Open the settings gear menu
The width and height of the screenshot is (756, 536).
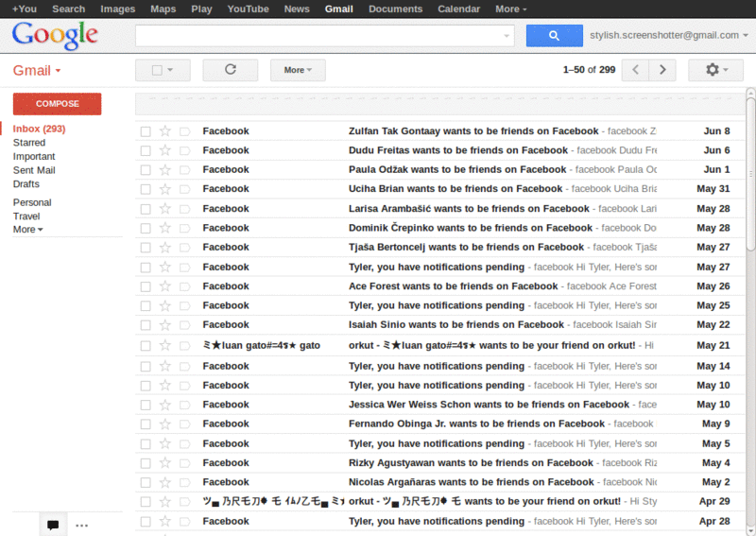coord(715,70)
